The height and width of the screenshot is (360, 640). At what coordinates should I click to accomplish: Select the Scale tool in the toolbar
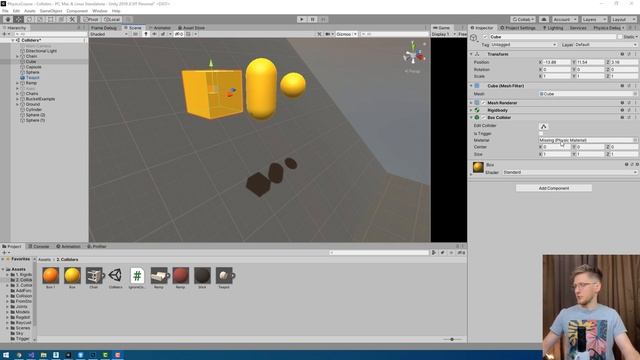40,19
